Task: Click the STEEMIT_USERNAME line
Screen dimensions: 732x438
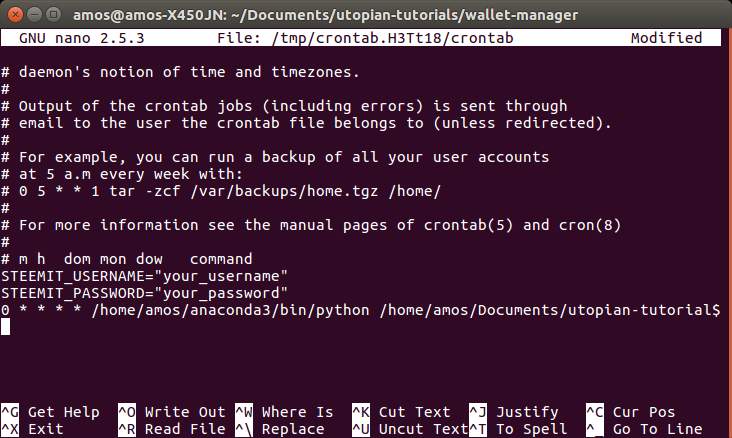Action: pyautogui.click(x=144, y=275)
